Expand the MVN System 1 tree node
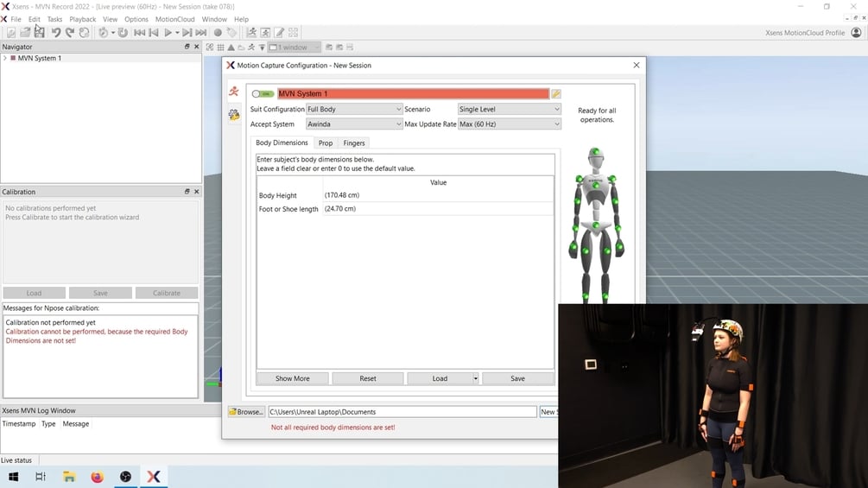Image resolution: width=868 pixels, height=488 pixels. tap(5, 58)
